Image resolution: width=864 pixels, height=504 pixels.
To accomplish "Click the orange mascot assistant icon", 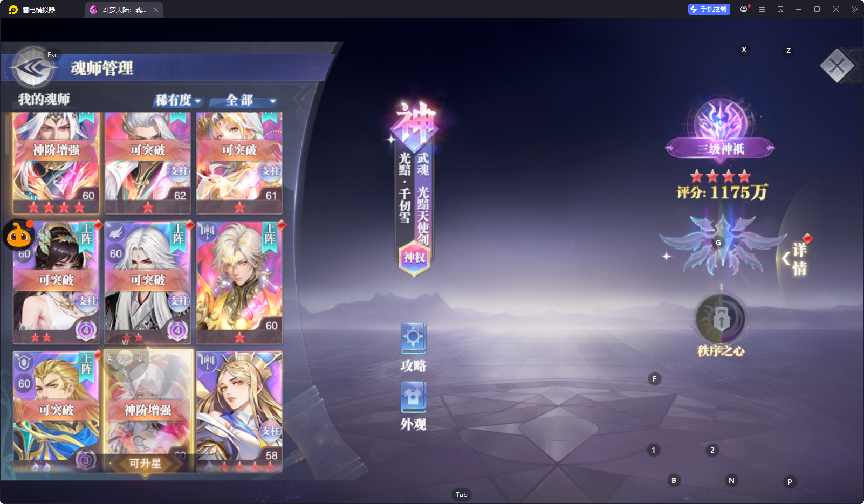I will (19, 236).
